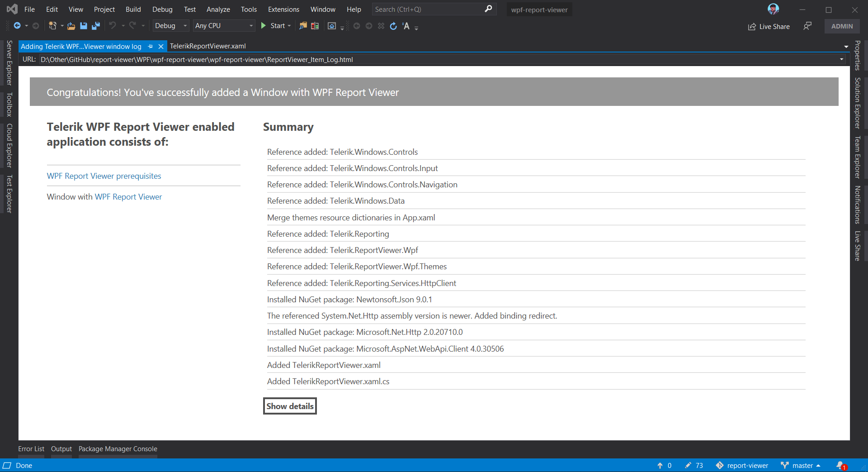This screenshot has width=868, height=472.
Task: Click the Save floppy disk icon
Action: tap(84, 26)
